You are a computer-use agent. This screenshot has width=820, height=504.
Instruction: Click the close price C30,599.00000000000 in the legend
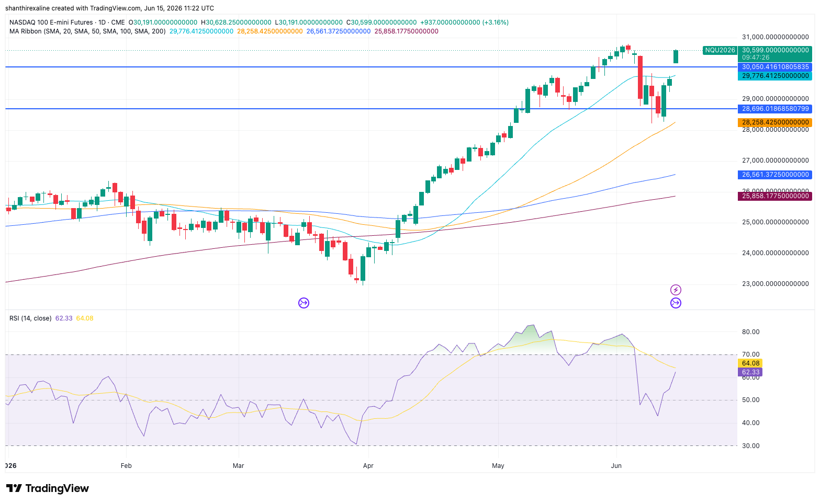(x=381, y=22)
